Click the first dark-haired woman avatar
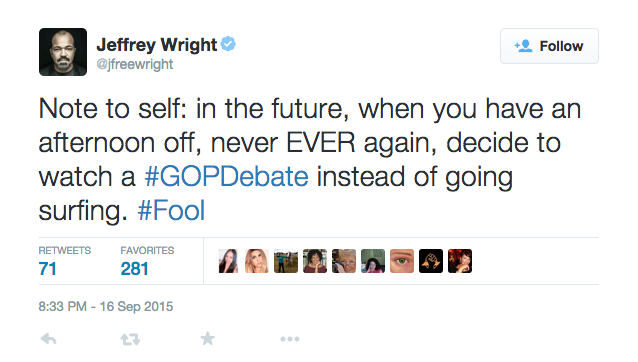The image size is (638, 362). click(x=228, y=261)
